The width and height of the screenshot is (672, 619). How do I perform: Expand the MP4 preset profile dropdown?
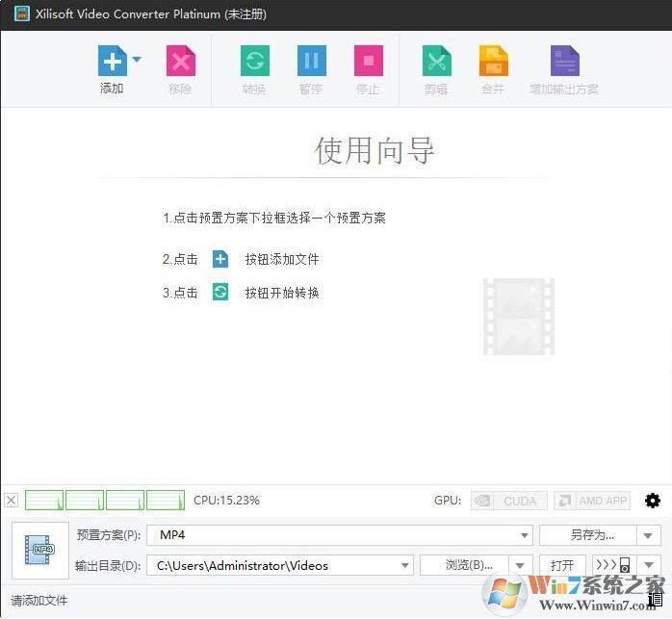click(524, 535)
